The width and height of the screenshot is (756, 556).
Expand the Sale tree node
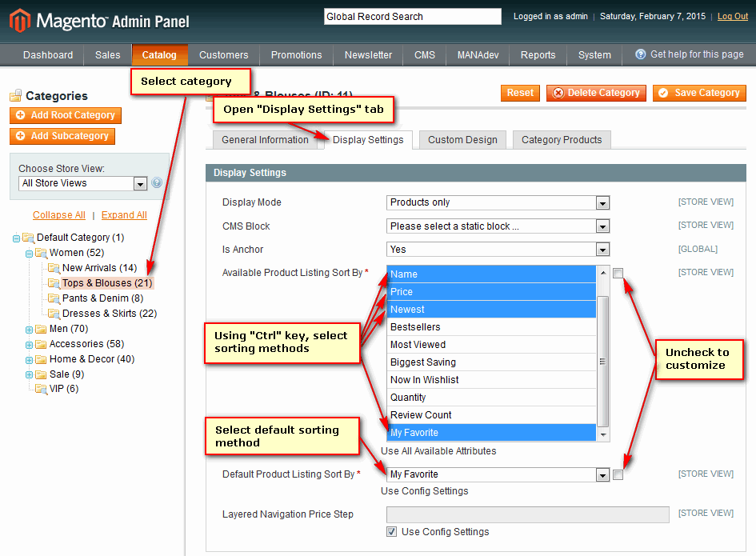tap(29, 374)
